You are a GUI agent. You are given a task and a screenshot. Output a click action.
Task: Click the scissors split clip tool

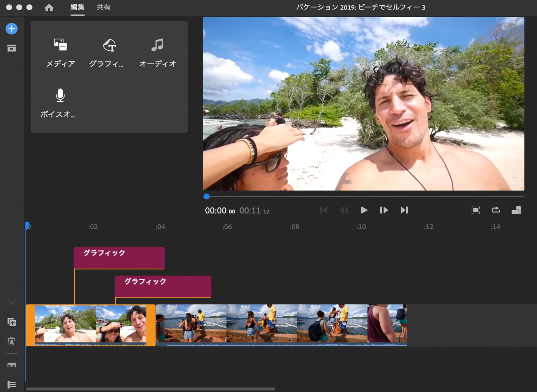(12, 302)
